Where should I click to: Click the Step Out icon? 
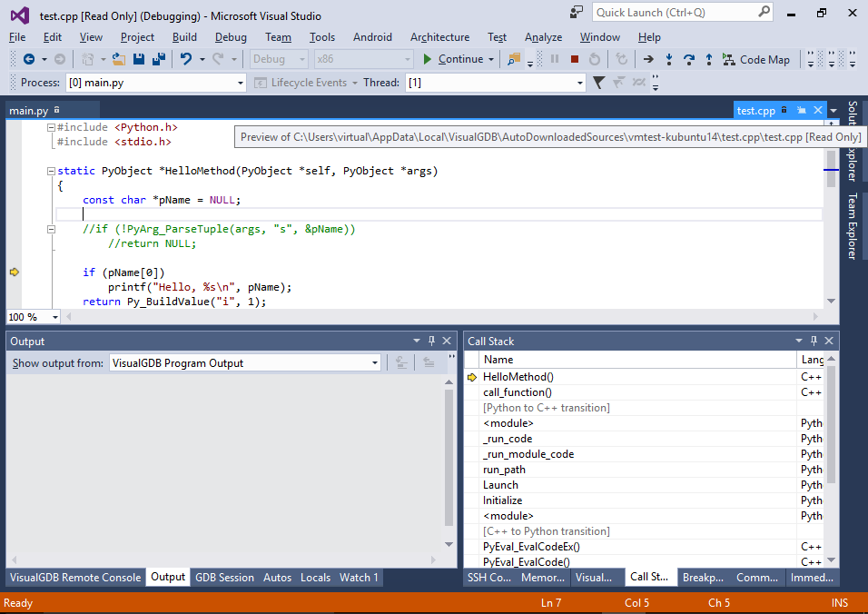coord(708,59)
